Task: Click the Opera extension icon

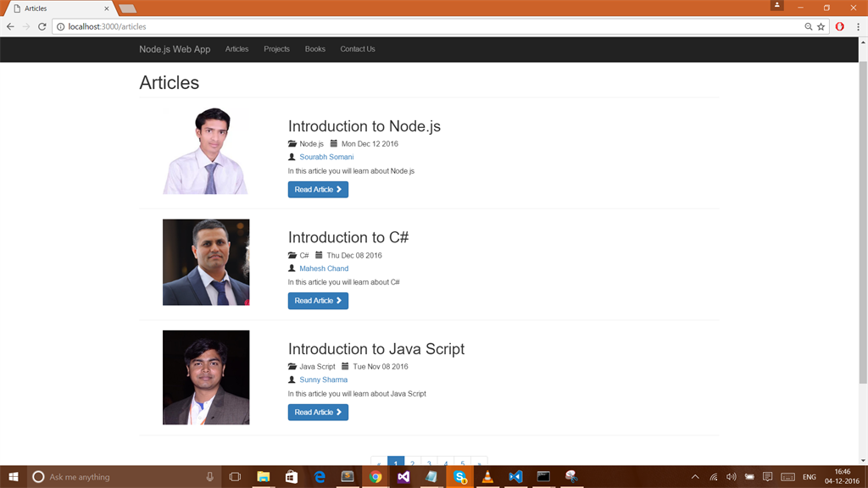Action: [840, 26]
